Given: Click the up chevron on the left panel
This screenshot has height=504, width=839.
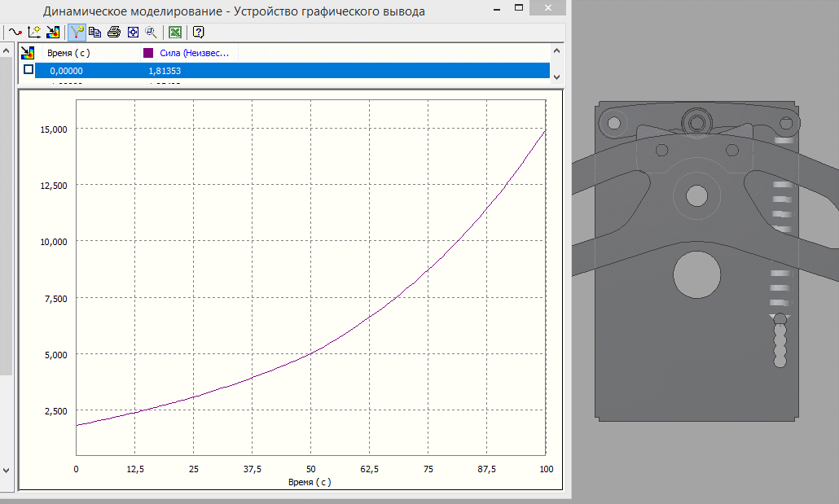Looking at the screenshot, I should coord(7,52).
